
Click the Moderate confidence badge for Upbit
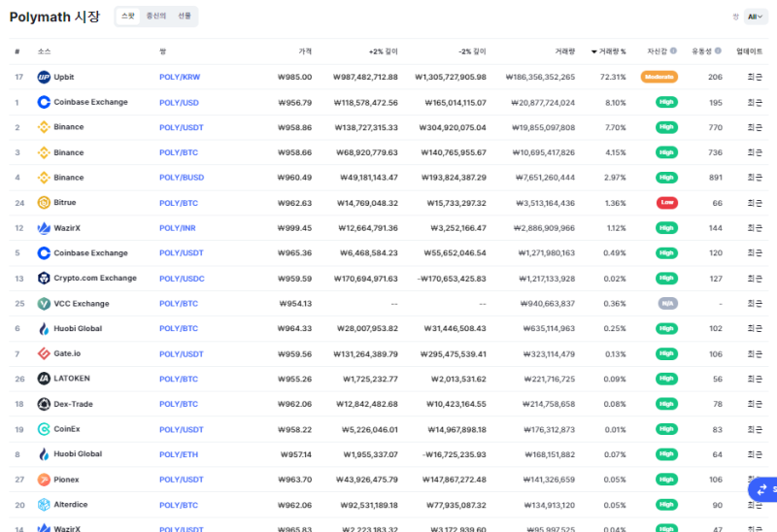click(x=659, y=77)
